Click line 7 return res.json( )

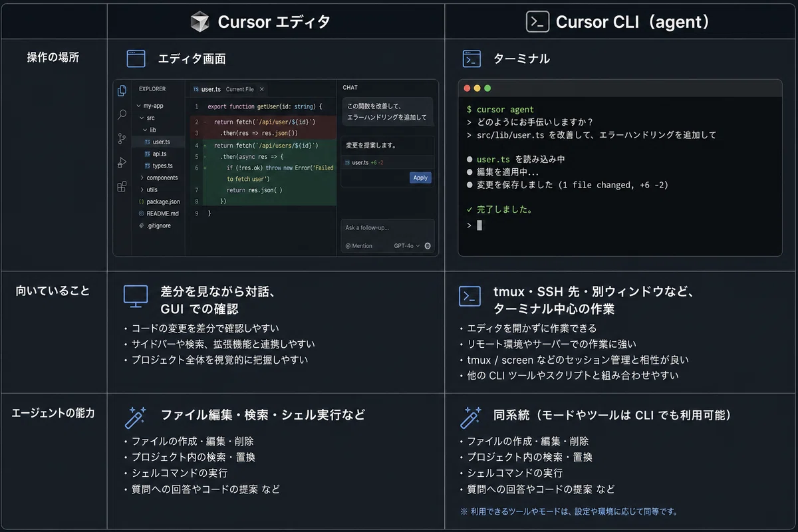click(255, 190)
